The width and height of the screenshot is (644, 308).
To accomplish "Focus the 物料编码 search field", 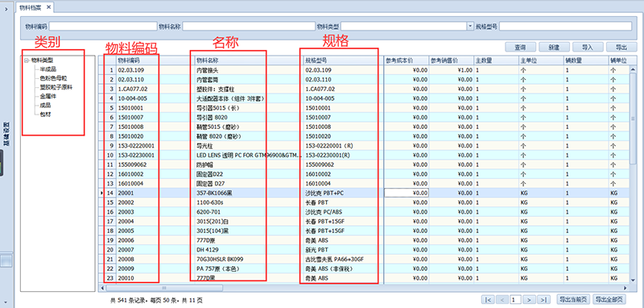I will click(103, 27).
